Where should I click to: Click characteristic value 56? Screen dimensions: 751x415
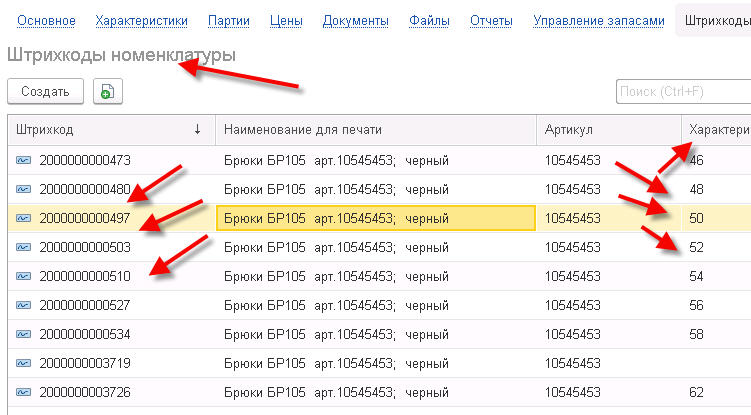696,305
